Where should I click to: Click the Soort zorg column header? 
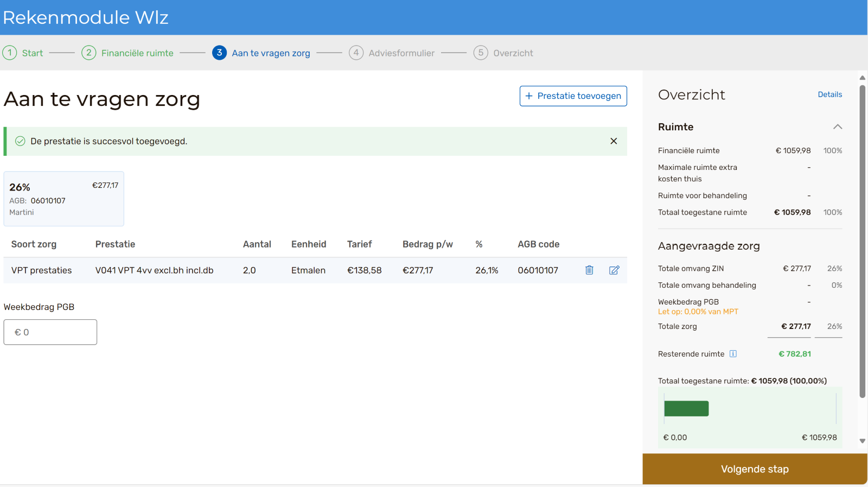pyautogui.click(x=34, y=244)
